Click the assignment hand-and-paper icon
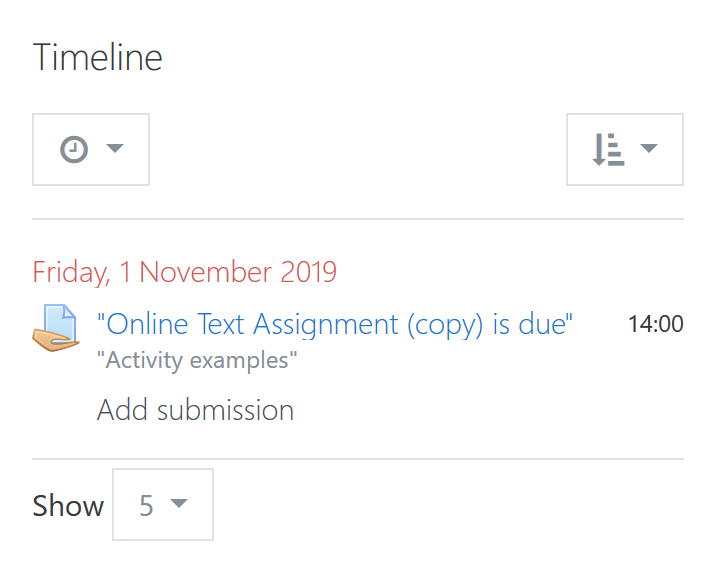Screen dimensions: 716x572 click(x=56, y=328)
